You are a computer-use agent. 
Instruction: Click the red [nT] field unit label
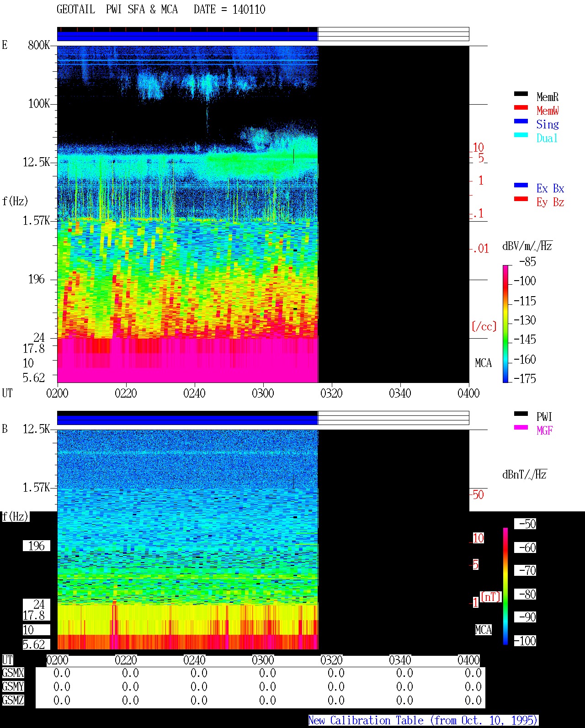(x=491, y=597)
